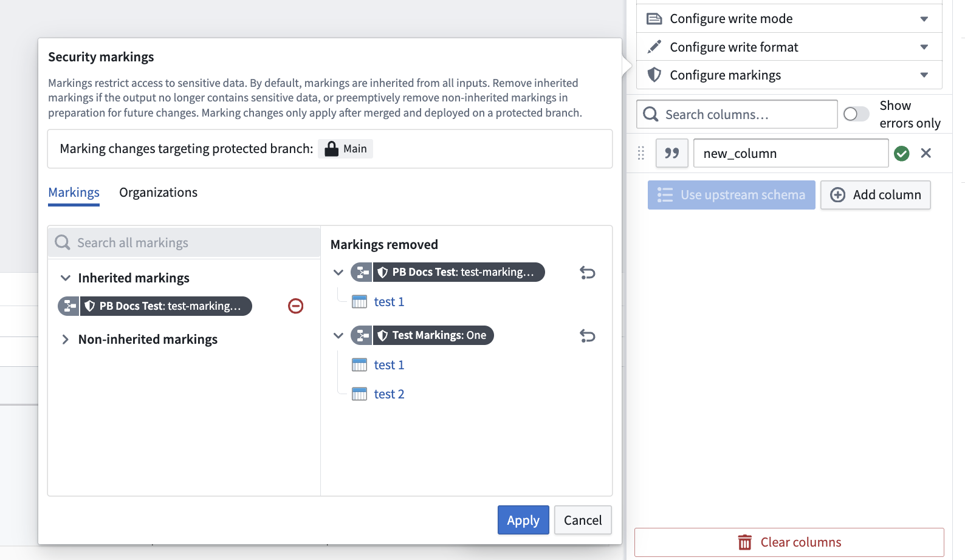Click the magnifier icon in Search columns
The image size is (965, 560).
650,114
